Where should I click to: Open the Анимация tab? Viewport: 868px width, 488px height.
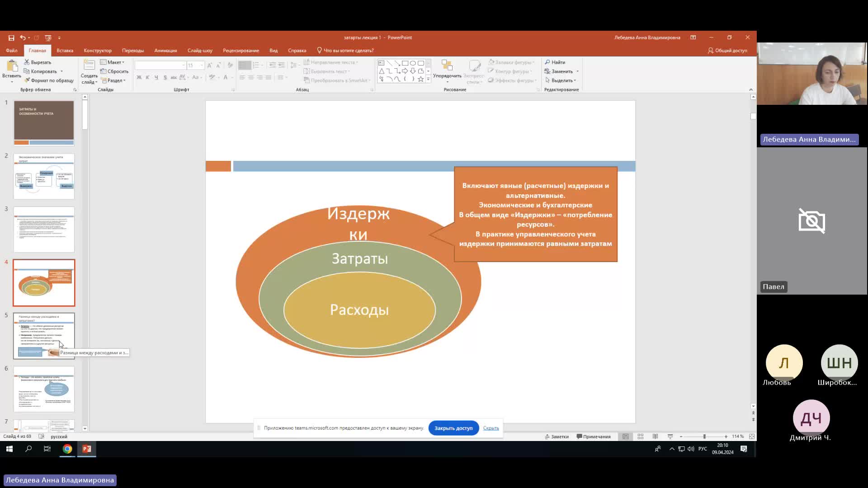tap(165, 51)
